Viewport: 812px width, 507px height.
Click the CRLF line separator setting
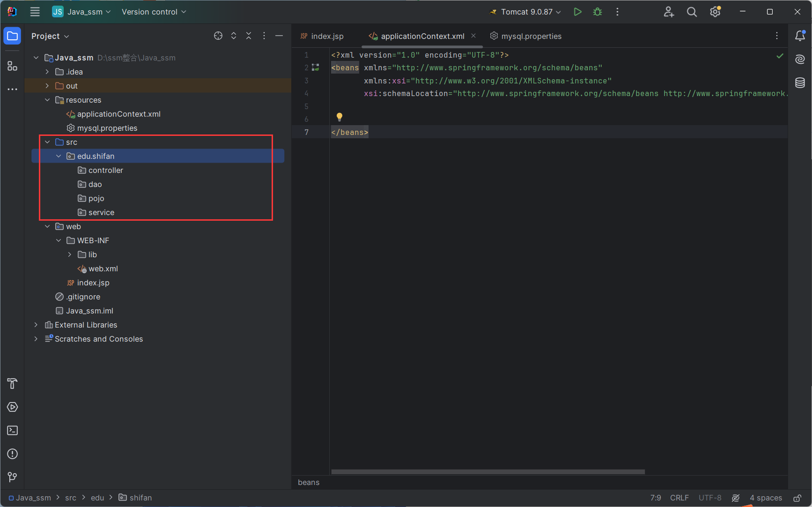679,498
